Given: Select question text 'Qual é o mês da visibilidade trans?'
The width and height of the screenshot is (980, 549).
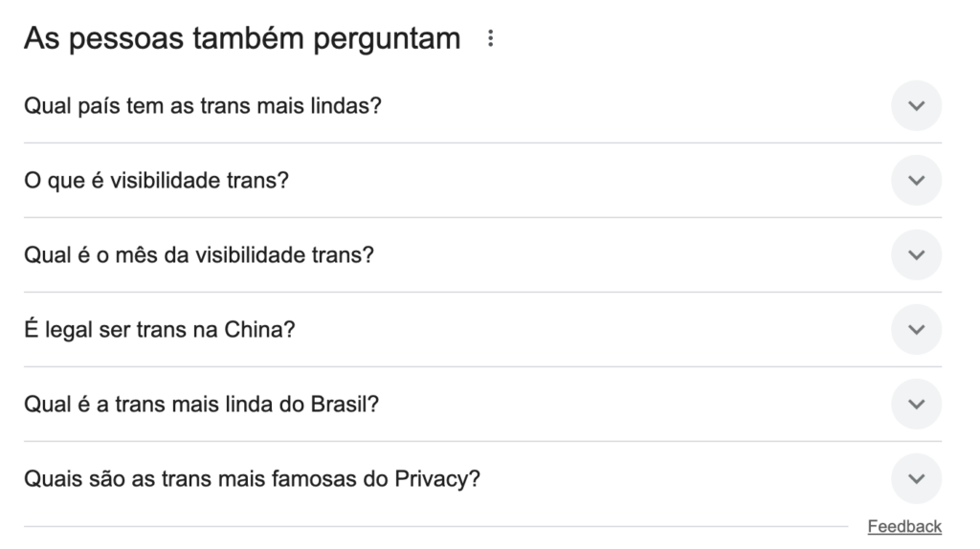Looking at the screenshot, I should [x=198, y=255].
